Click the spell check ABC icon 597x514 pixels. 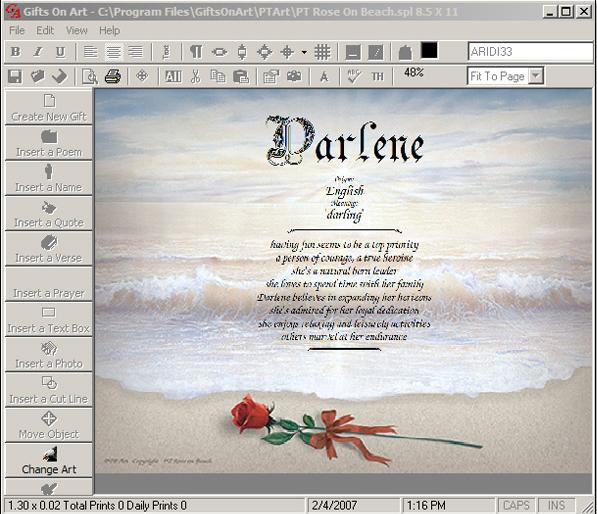tap(354, 77)
